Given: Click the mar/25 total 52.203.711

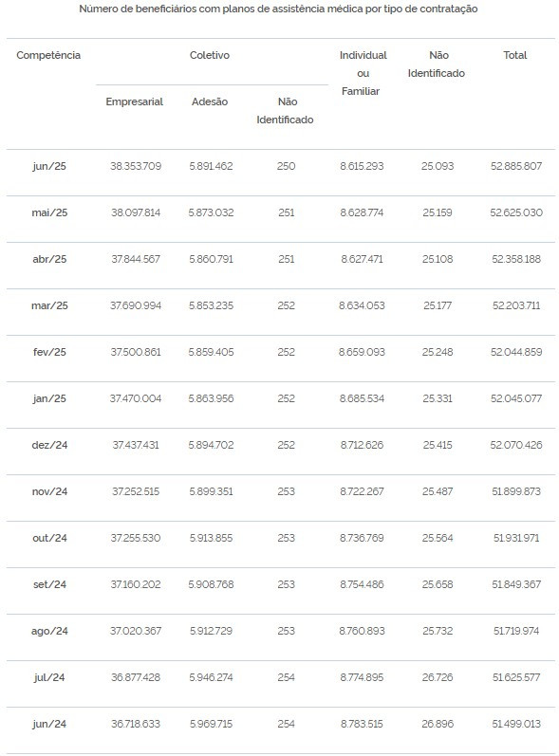Looking at the screenshot, I should tap(516, 305).
